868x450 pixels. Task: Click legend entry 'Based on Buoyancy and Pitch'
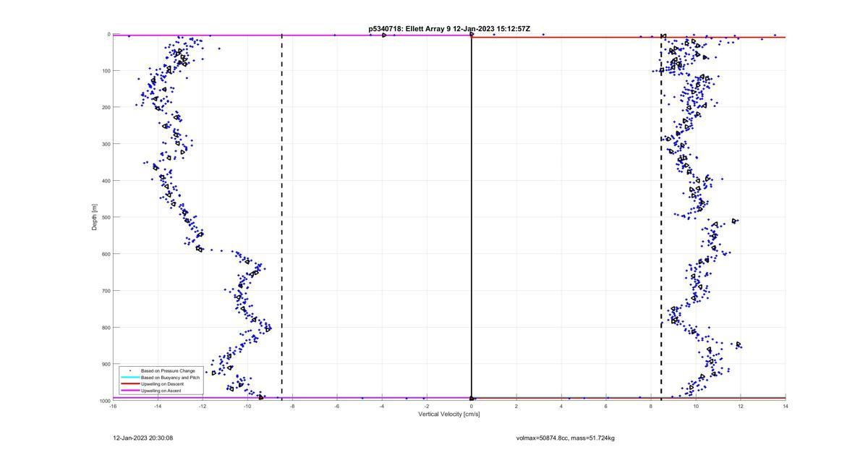[171, 378]
